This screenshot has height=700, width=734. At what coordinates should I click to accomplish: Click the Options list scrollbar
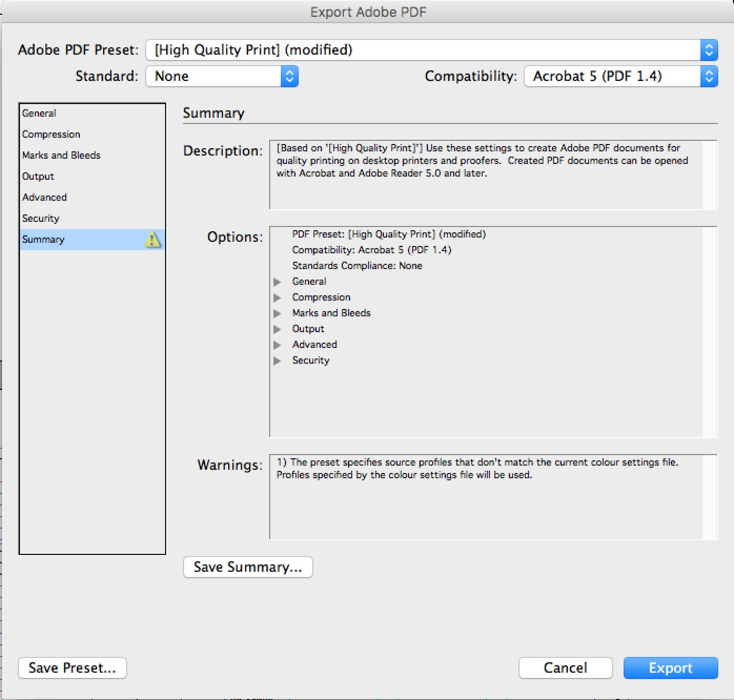[x=710, y=332]
